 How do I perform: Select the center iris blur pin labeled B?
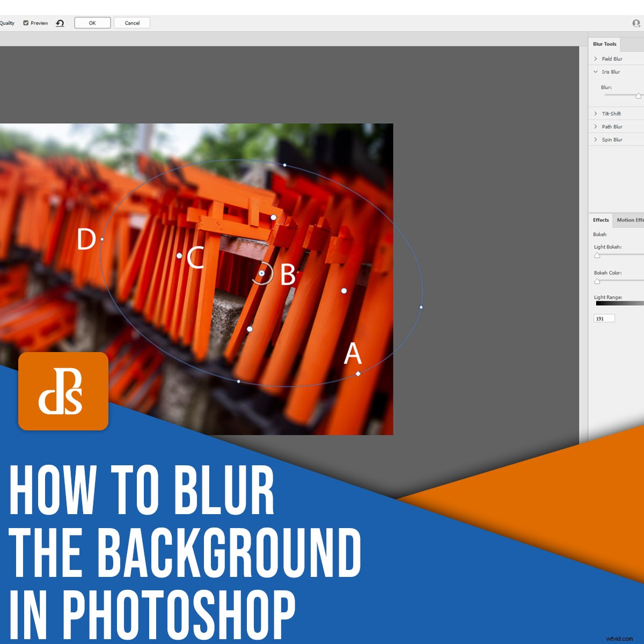tap(262, 274)
